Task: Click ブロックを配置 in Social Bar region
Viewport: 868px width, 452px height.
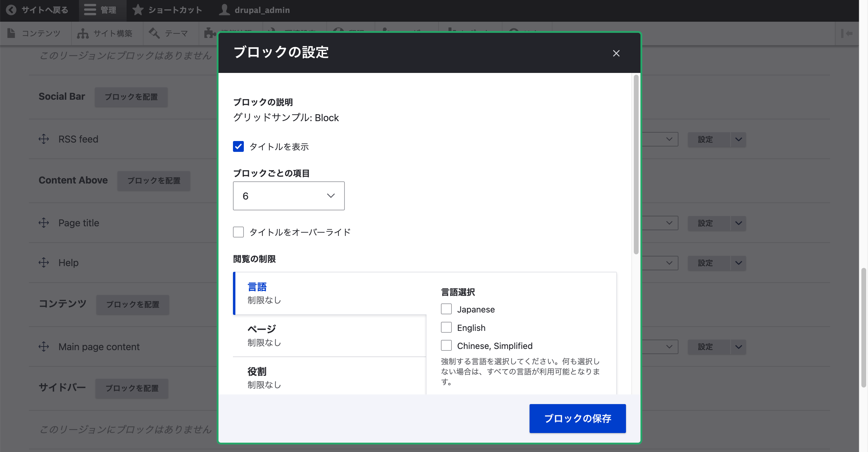Action: click(131, 96)
